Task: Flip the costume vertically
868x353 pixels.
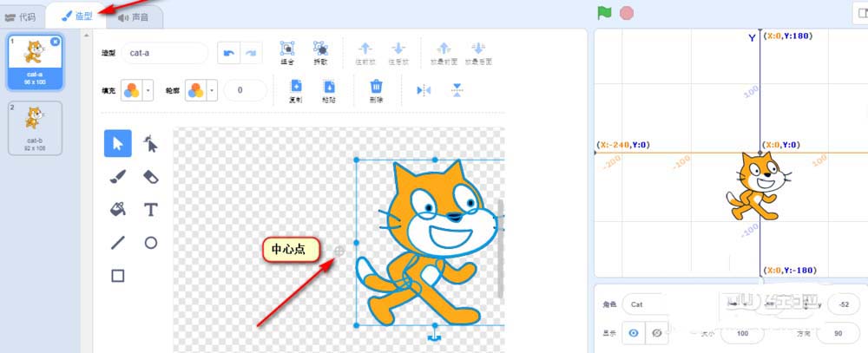Action: [x=457, y=90]
